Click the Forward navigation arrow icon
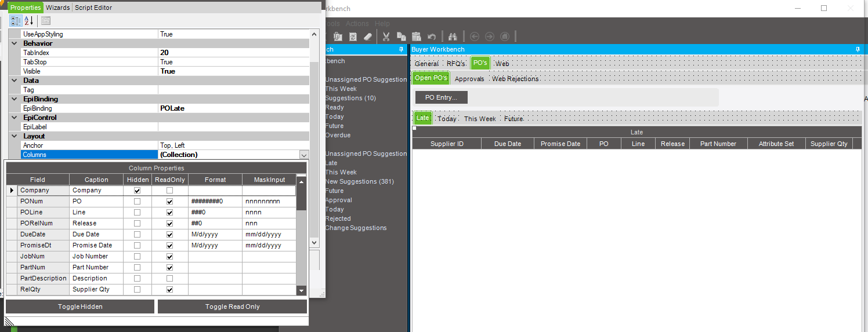 click(x=490, y=37)
